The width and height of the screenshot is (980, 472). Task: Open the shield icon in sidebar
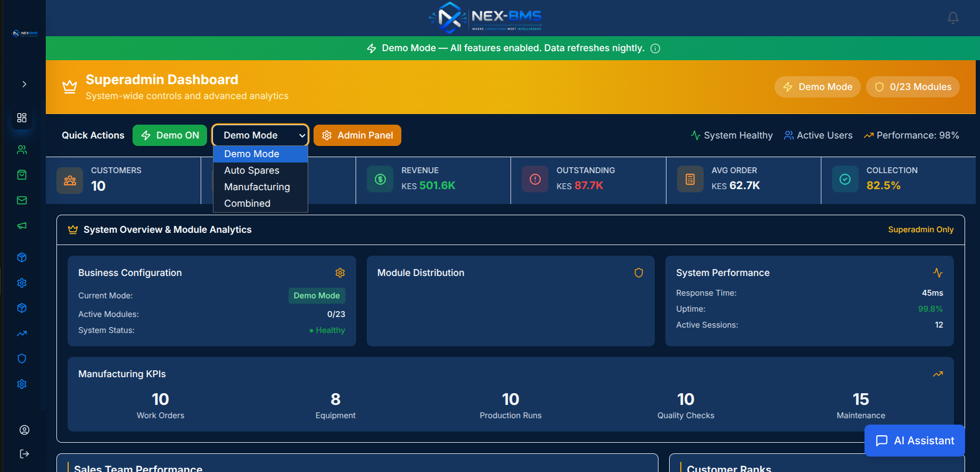click(x=22, y=359)
